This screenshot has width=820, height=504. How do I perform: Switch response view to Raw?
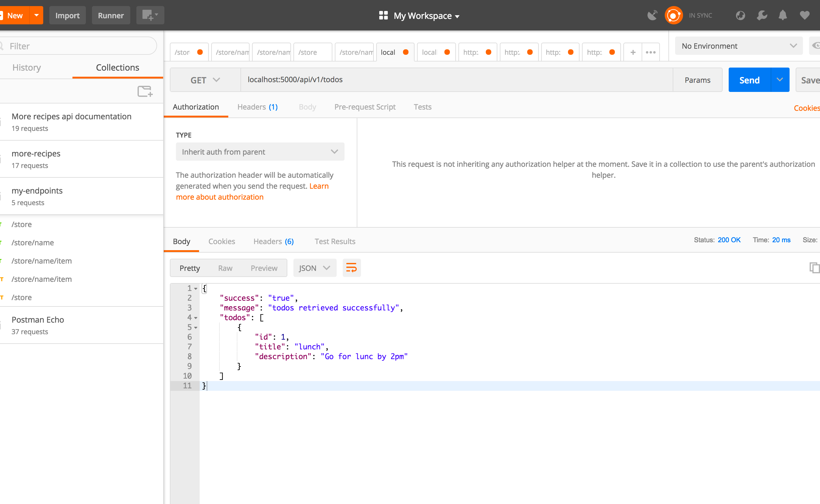225,268
